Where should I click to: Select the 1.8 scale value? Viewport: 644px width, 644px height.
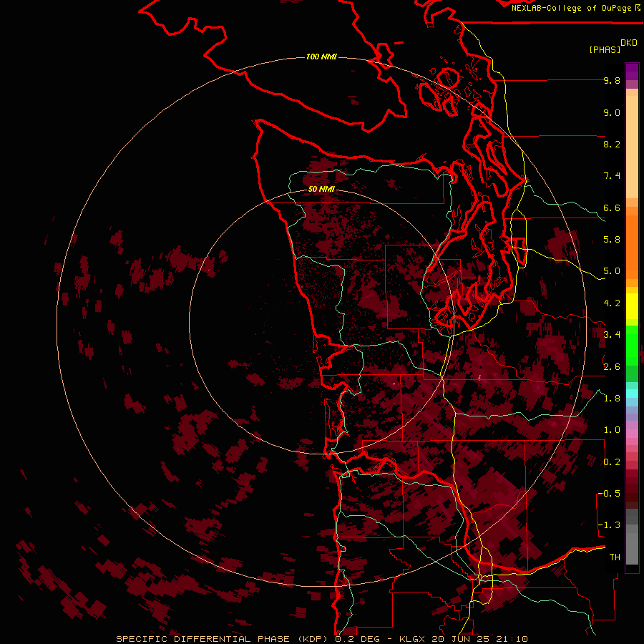612,399
